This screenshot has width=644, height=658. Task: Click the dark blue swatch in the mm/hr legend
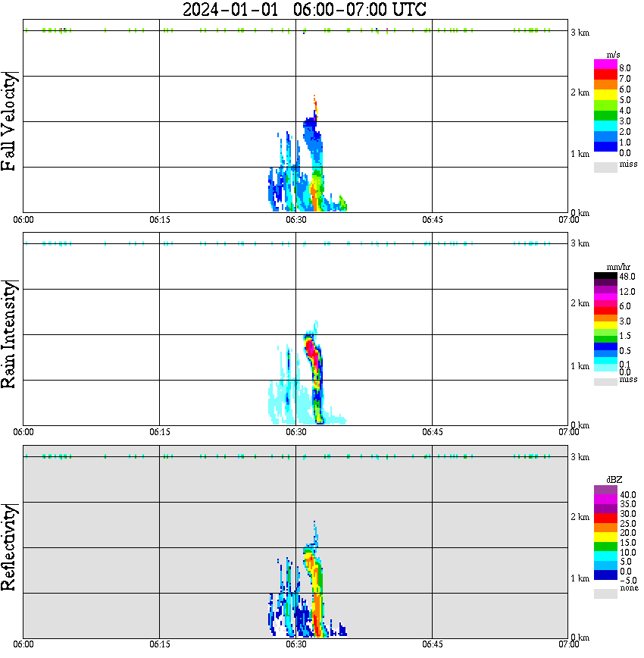[605, 346]
